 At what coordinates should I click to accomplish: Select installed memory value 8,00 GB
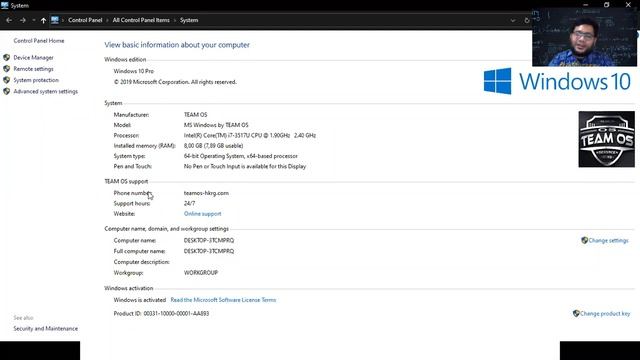[213, 146]
